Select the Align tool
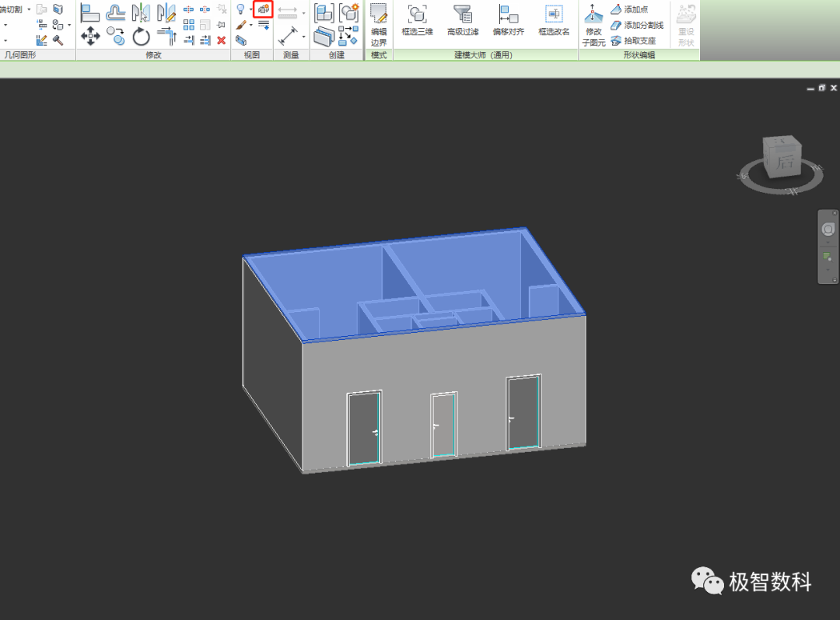Image resolution: width=840 pixels, height=620 pixels. click(89, 12)
